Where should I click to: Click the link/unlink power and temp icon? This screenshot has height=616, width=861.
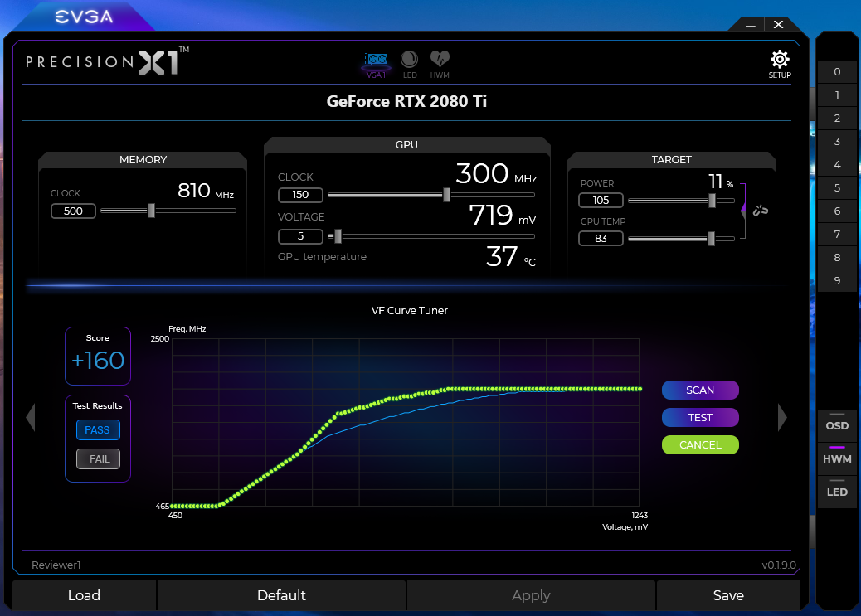(761, 211)
